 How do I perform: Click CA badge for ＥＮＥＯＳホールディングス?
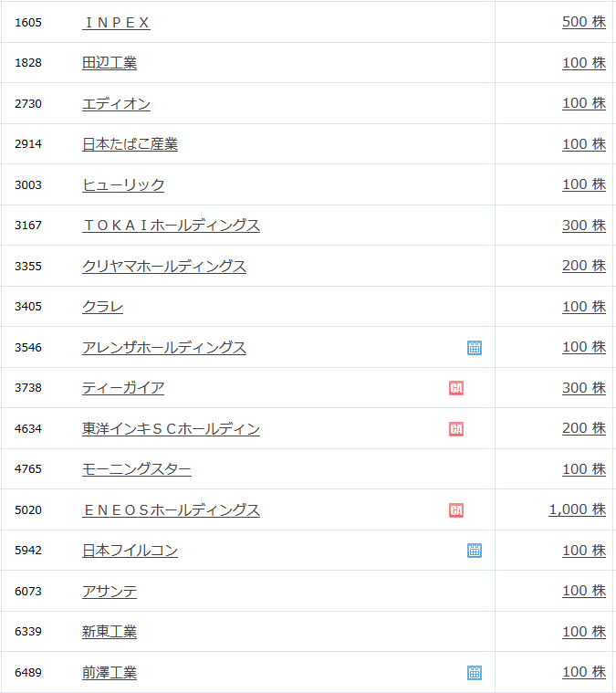click(x=456, y=510)
